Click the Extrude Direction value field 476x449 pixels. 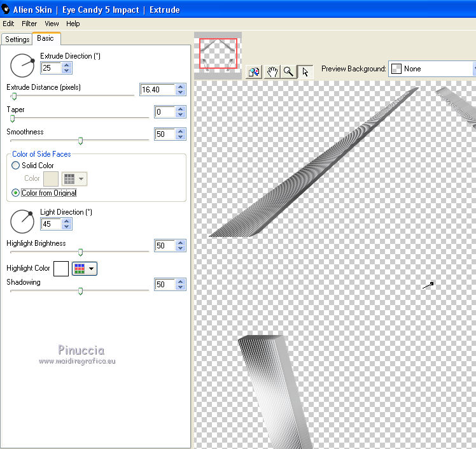click(x=51, y=68)
